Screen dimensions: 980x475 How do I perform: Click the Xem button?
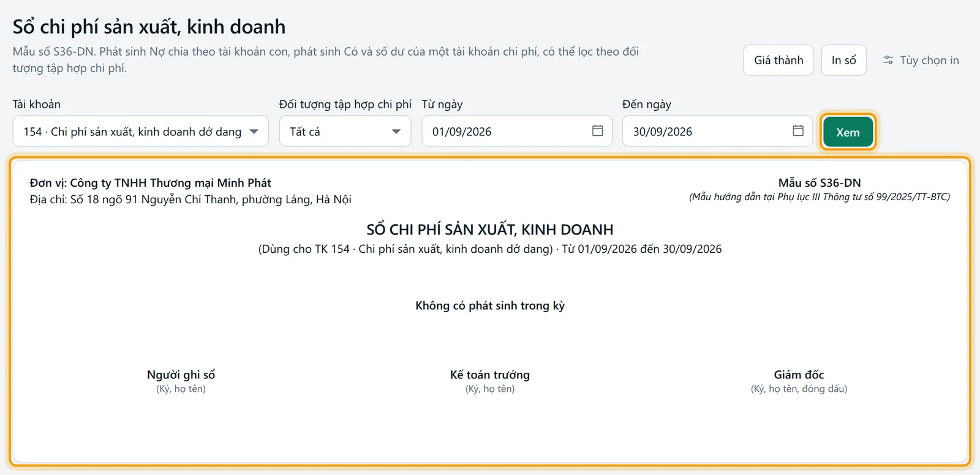pos(848,132)
